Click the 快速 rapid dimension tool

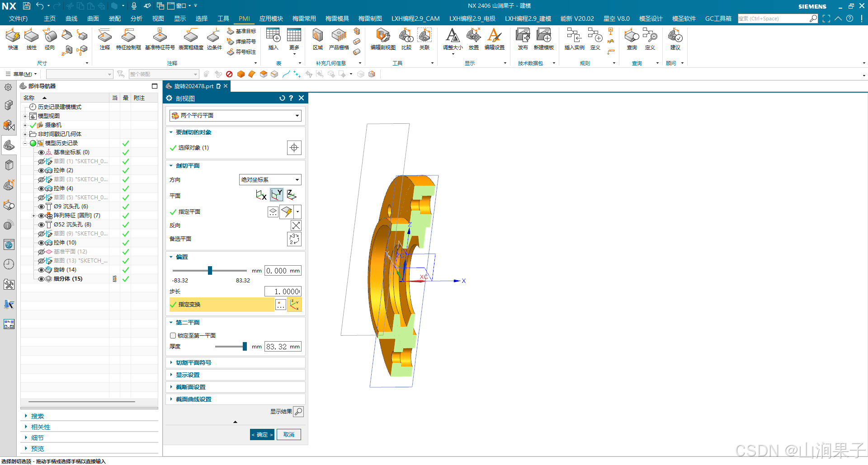tap(13, 39)
